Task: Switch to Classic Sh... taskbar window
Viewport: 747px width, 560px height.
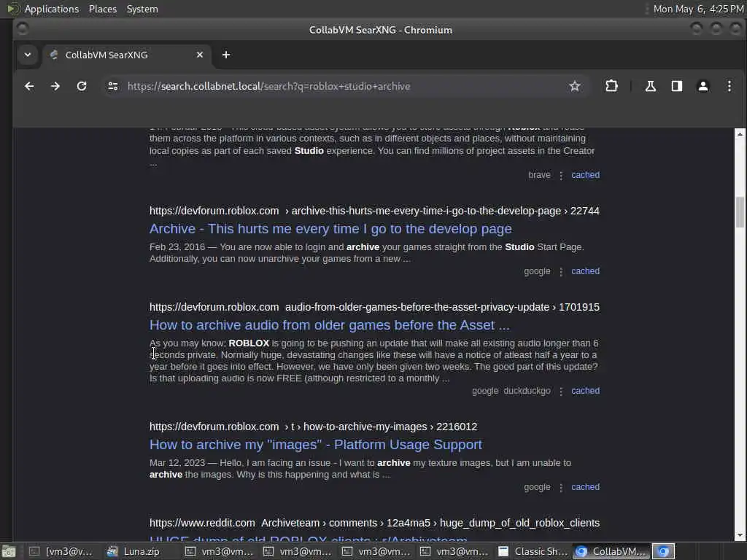Action: pyautogui.click(x=533, y=551)
